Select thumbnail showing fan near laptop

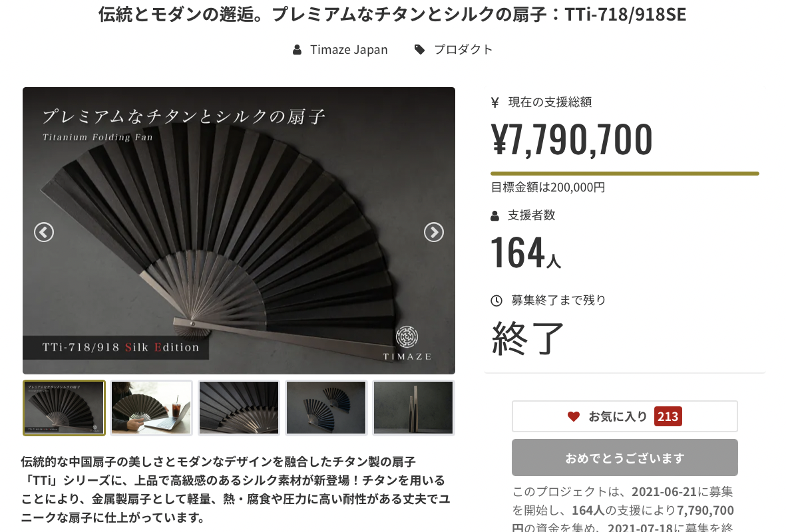click(x=151, y=408)
